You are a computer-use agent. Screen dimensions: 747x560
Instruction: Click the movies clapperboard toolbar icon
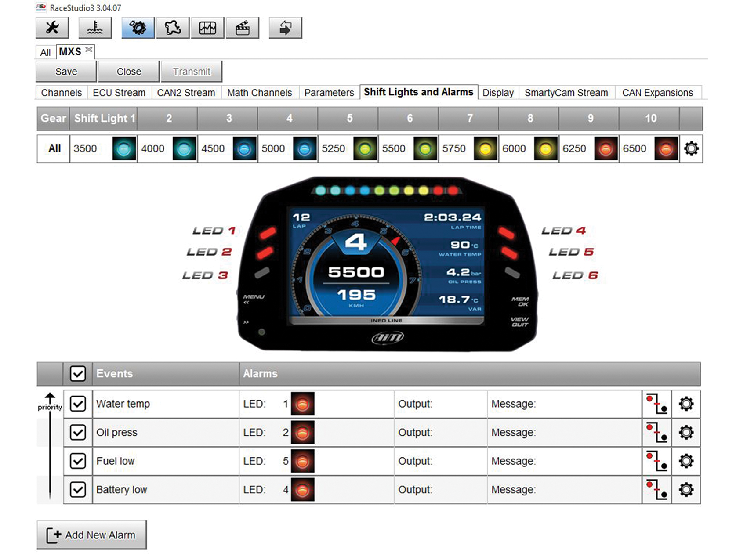pyautogui.click(x=243, y=27)
